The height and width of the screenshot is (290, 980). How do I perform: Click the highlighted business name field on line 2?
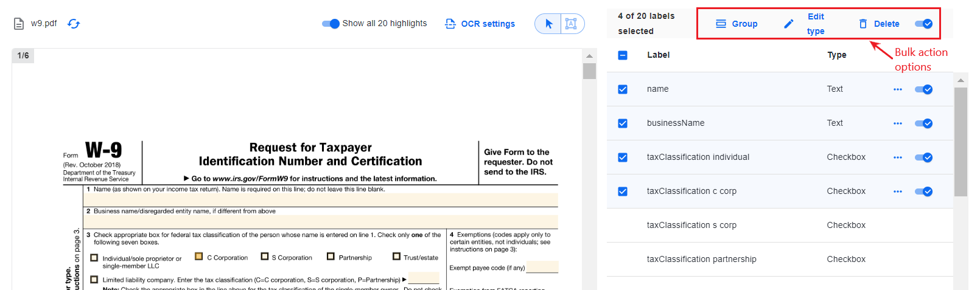(x=321, y=221)
